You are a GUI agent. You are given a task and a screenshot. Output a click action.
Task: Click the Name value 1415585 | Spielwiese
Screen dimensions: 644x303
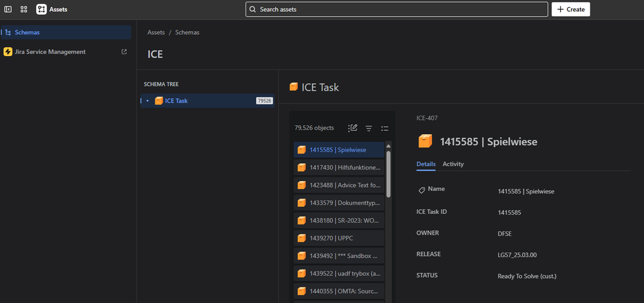click(526, 191)
